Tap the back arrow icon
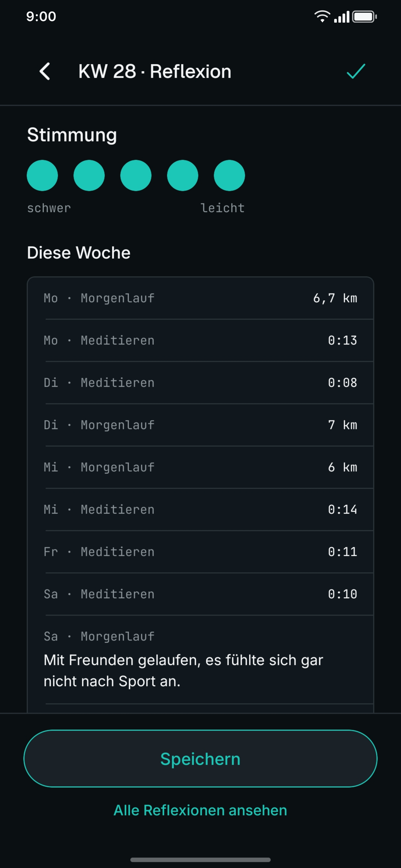401x868 pixels. point(45,71)
